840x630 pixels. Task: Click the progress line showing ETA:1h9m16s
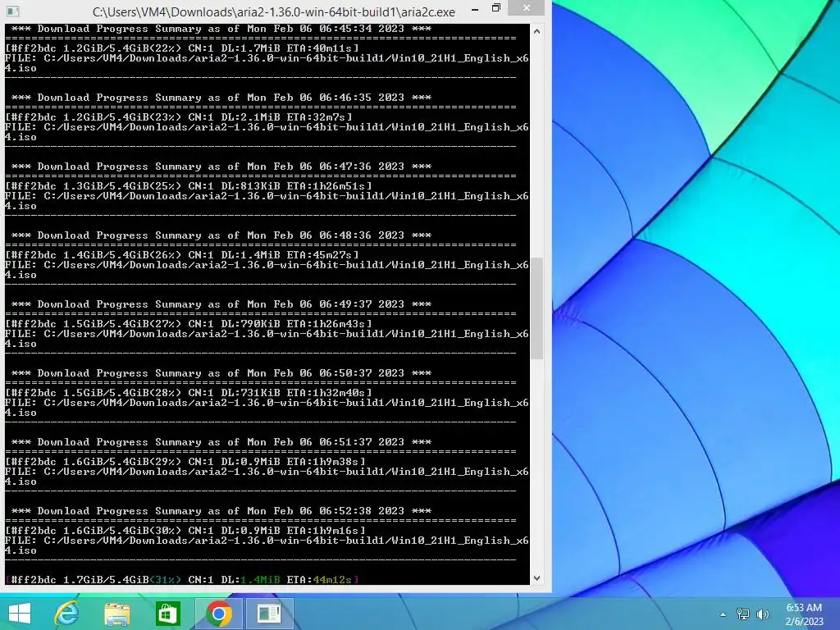click(x=185, y=531)
